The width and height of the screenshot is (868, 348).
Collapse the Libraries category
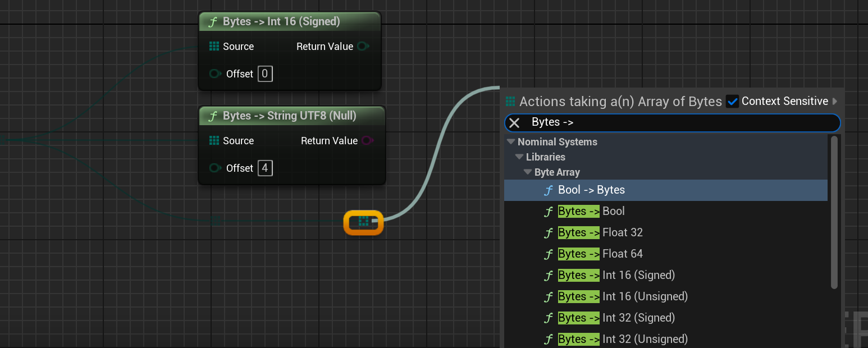pyautogui.click(x=519, y=157)
